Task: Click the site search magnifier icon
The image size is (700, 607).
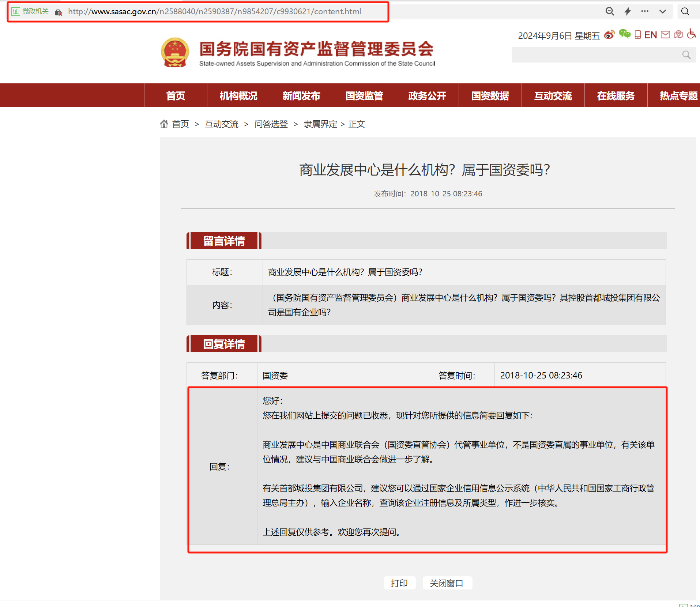Action: click(686, 55)
